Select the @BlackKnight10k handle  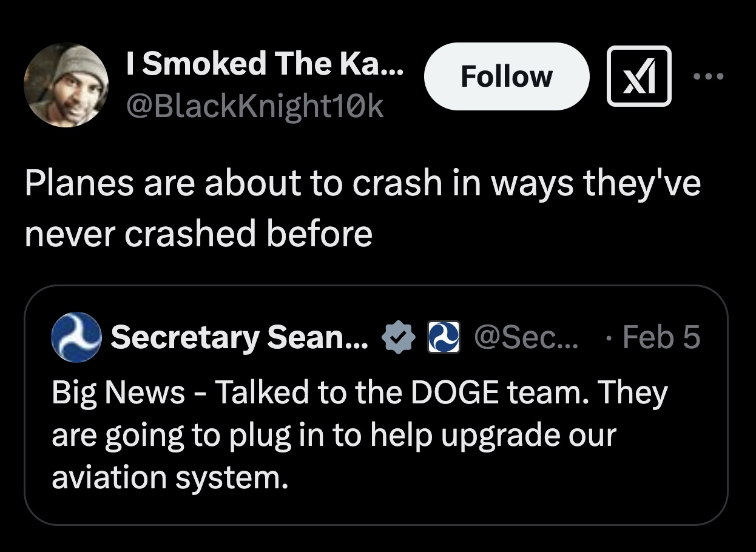point(255,106)
